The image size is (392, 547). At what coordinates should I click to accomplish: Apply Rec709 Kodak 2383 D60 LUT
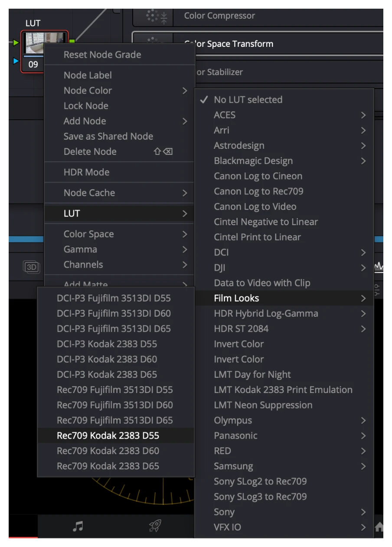click(116, 451)
